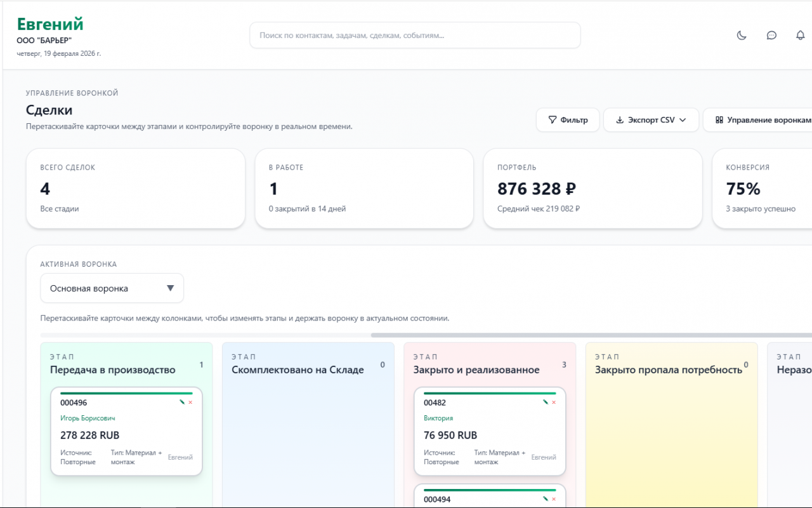Click the 3 закрыто успешно text

point(761,208)
